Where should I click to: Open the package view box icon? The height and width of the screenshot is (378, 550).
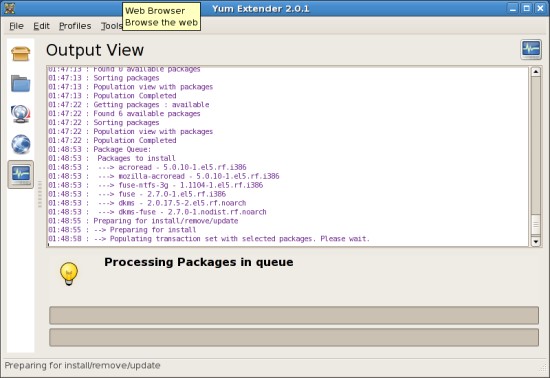tap(20, 54)
